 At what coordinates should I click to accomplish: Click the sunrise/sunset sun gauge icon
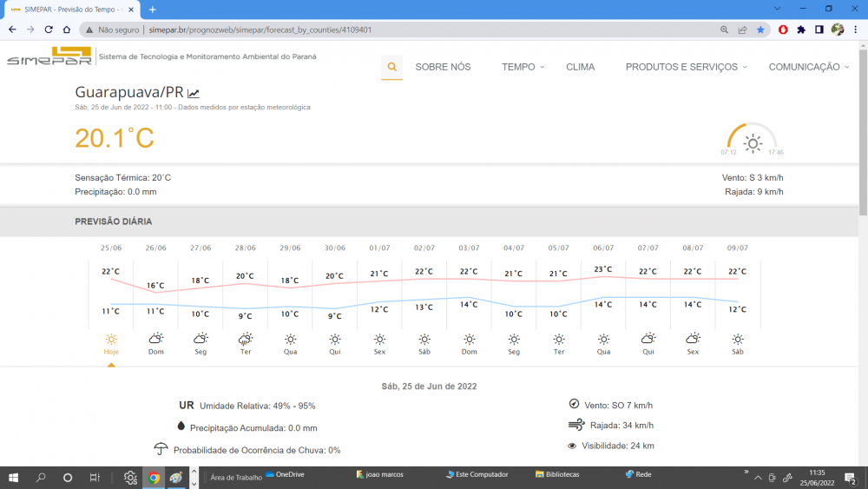click(753, 143)
